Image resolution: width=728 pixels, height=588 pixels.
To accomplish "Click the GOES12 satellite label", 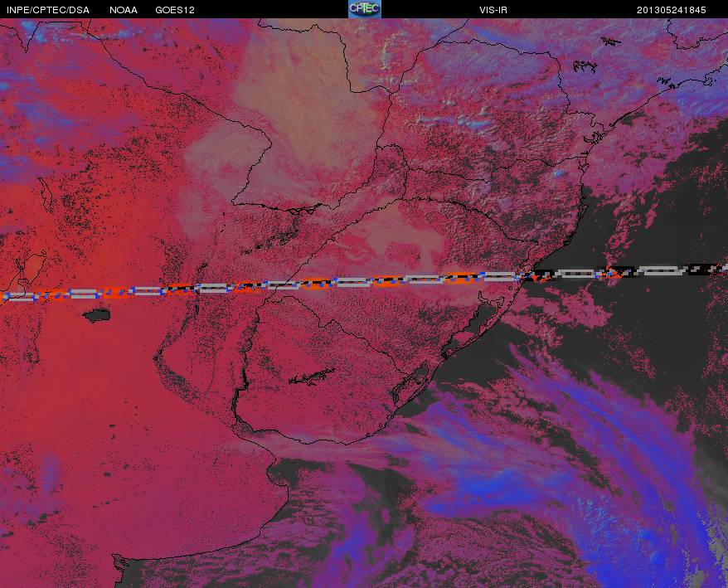I will click(175, 10).
